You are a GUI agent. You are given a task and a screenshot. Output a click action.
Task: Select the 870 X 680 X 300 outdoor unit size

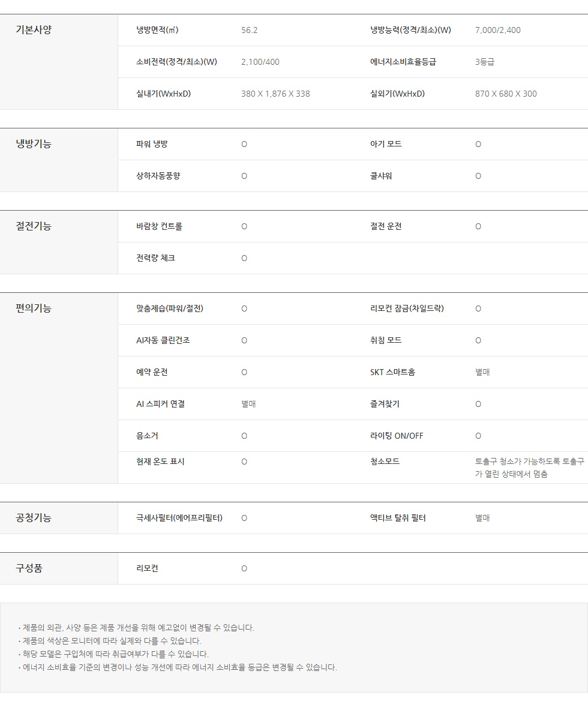[x=506, y=94]
